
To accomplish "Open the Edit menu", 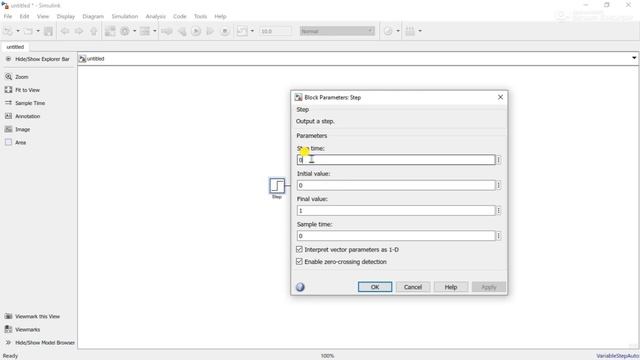I will (24, 16).
